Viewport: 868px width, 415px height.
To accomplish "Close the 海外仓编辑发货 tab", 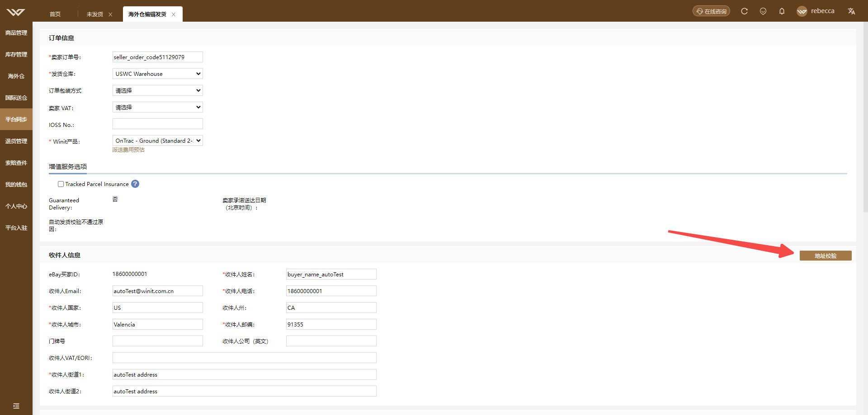I will [174, 14].
